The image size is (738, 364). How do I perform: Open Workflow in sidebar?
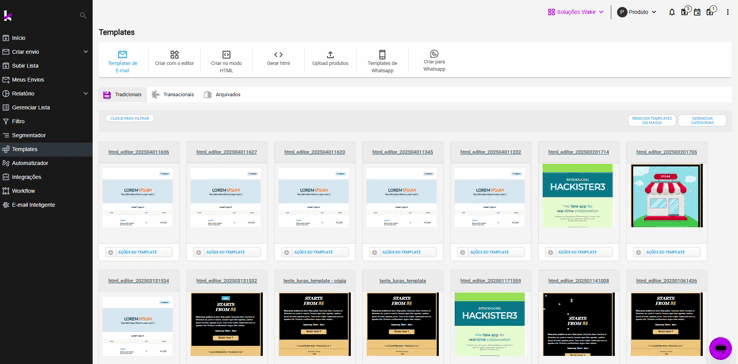46,191
